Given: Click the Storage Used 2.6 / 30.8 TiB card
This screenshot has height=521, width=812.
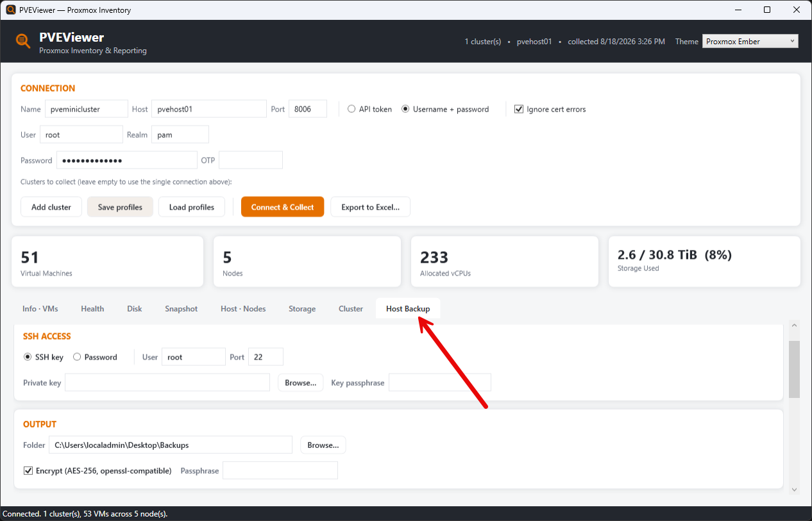Looking at the screenshot, I should point(704,261).
